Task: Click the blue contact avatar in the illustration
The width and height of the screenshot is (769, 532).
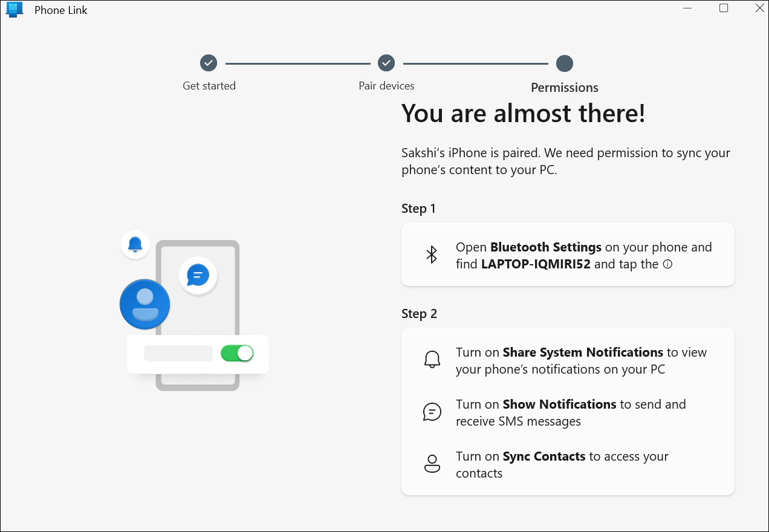Action: point(145,304)
